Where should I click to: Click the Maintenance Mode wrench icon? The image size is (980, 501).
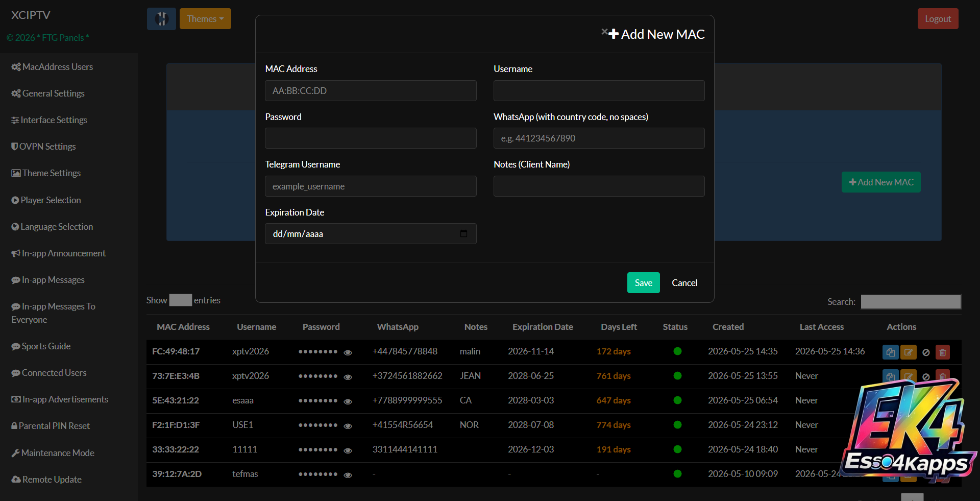click(x=15, y=453)
